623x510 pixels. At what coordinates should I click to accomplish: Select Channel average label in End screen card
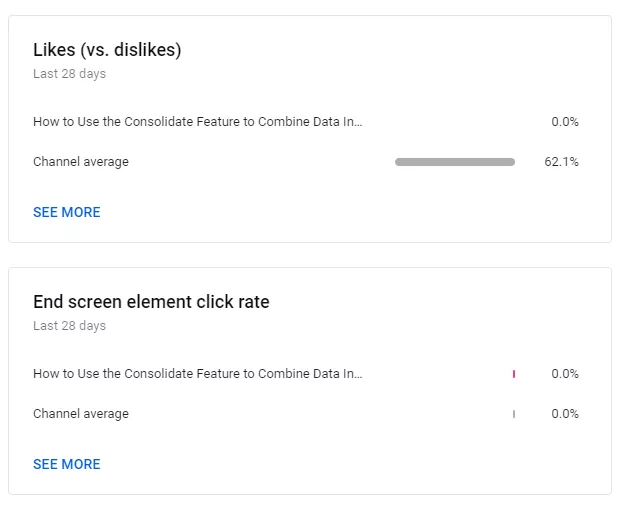(81, 414)
